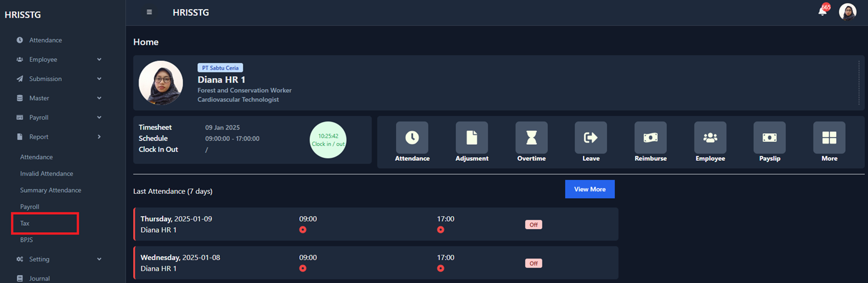Click the HRISSTG sidebar logo
This screenshot has height=283, width=868.
pos(23,15)
